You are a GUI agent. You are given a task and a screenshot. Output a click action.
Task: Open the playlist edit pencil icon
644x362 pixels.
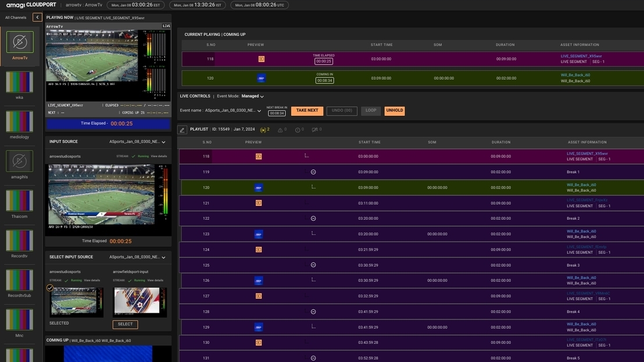click(181, 128)
